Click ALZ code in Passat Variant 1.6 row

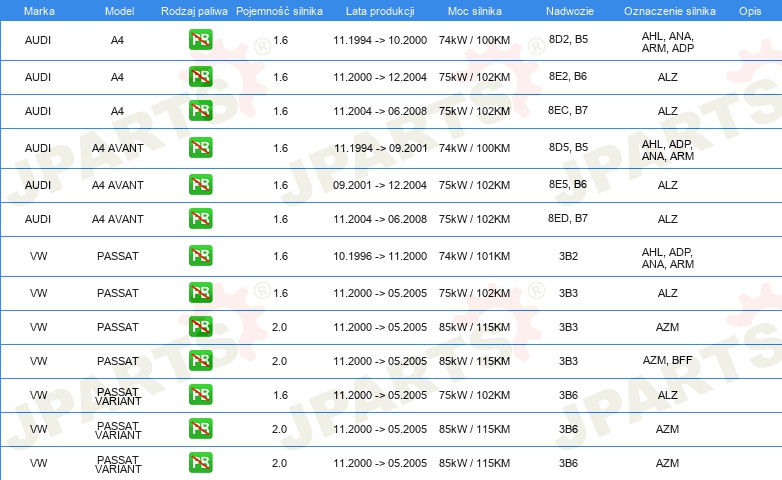coord(667,395)
